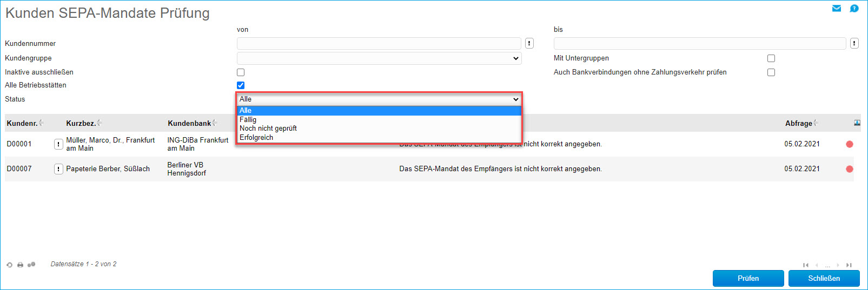868x290 pixels.
Task: Click the lookup button beside Kundennummer bis
Action: click(854, 43)
